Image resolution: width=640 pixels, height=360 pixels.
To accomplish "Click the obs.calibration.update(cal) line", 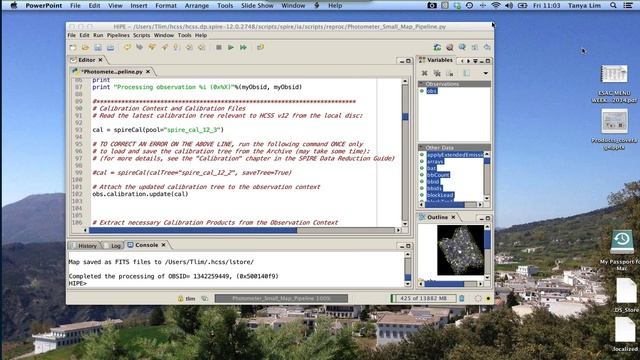I will pos(140,194).
